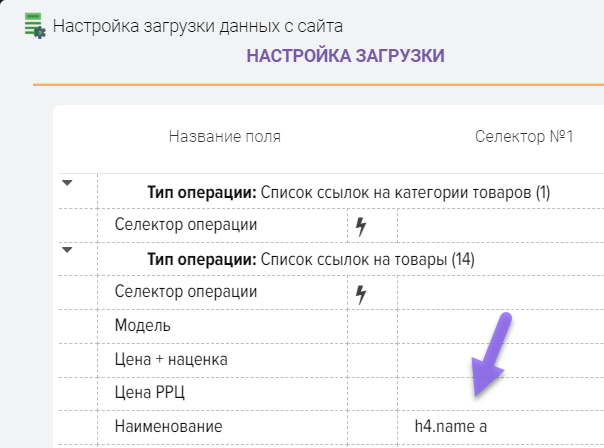Viewport: 604px width, 448px height.
Task: Select group row Список ссылок на товары (14)
Action: (x=310, y=259)
